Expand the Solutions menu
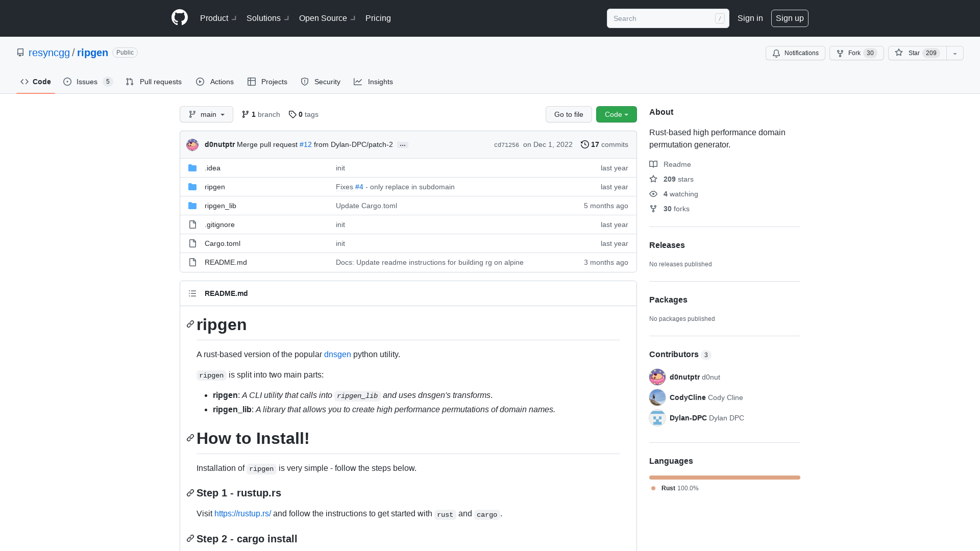Screen dimensions: 980x551 click(267, 18)
